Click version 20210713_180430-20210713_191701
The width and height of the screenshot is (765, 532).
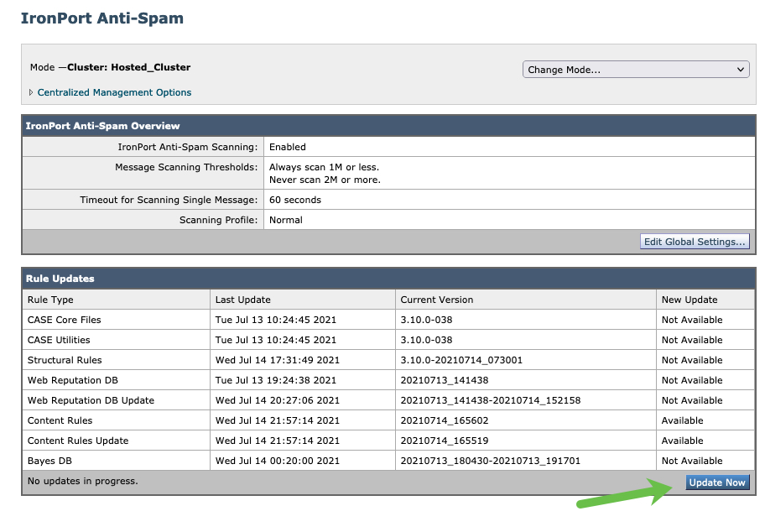(491, 461)
